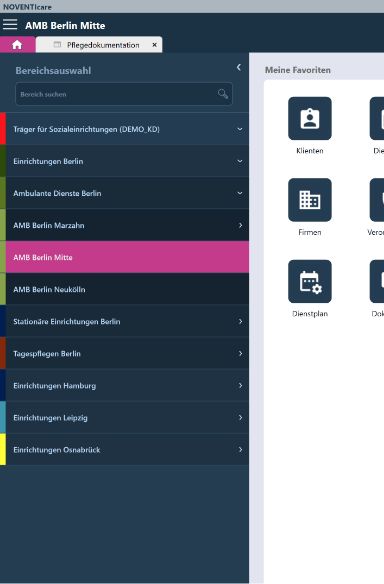The height and width of the screenshot is (584, 384).
Task: Select Einrichtungen Osnabrück
Action: point(124,450)
